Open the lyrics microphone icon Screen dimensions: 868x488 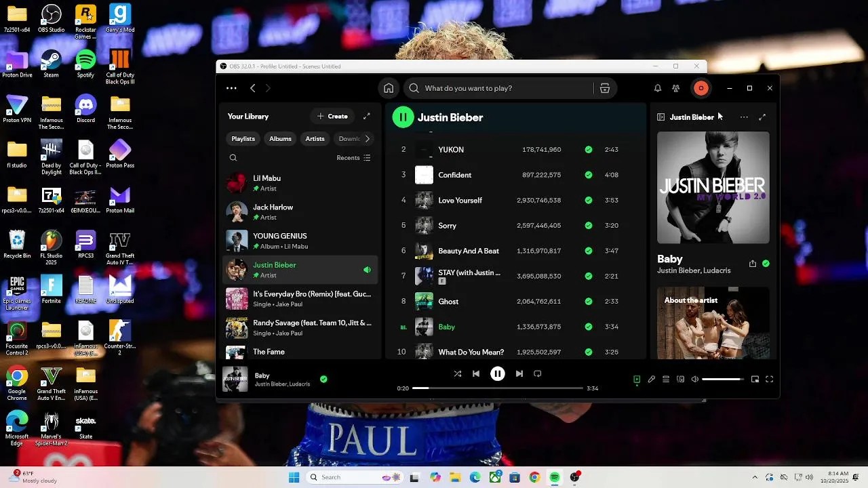(652, 380)
